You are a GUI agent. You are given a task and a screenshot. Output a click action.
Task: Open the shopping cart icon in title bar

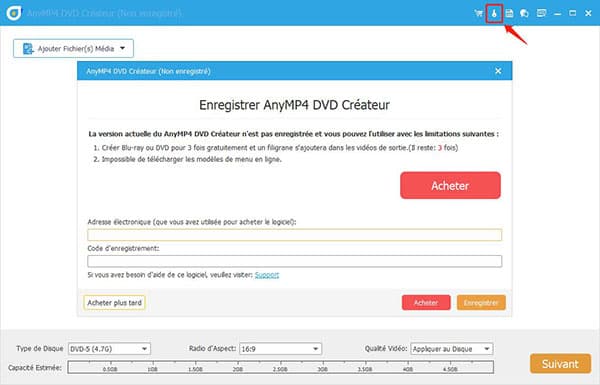coord(478,13)
